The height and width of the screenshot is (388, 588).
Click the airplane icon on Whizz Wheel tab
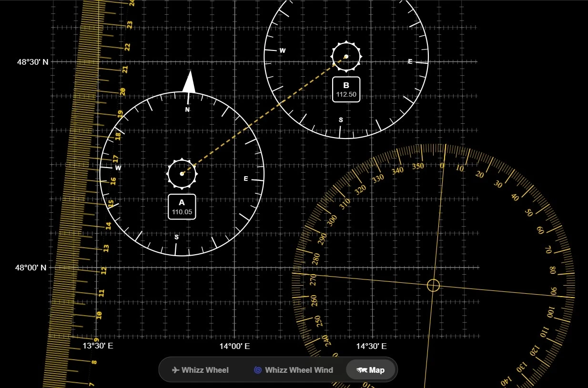pyautogui.click(x=175, y=370)
